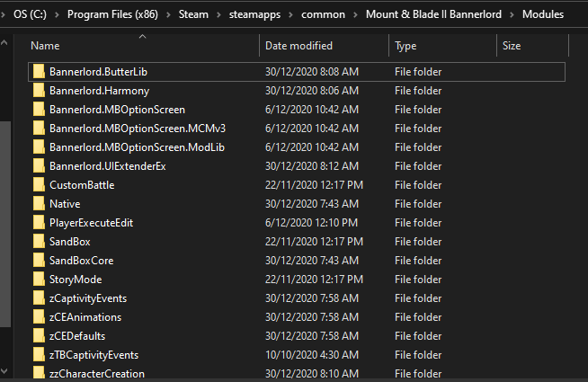Go to Steam folder breadcrumb

coord(193,14)
